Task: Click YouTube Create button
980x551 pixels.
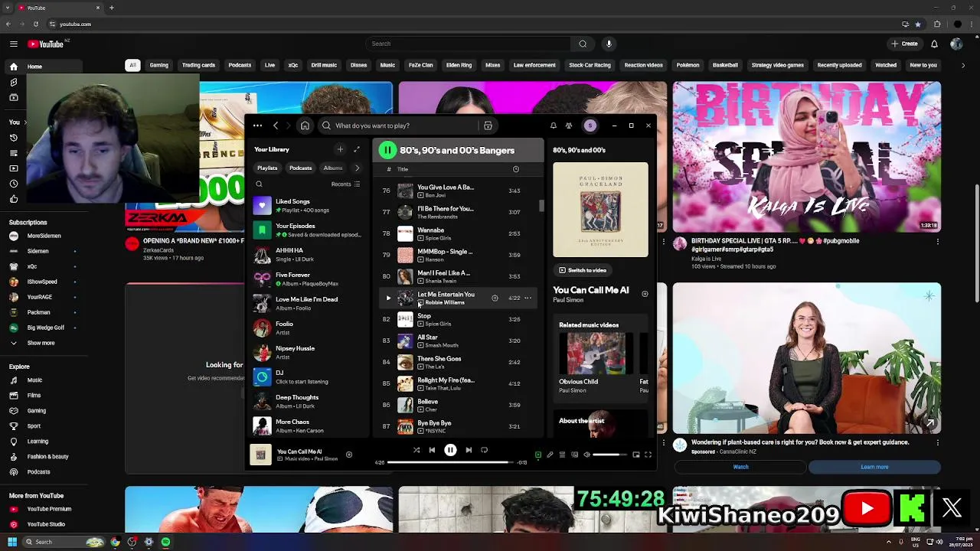Action: coord(904,44)
